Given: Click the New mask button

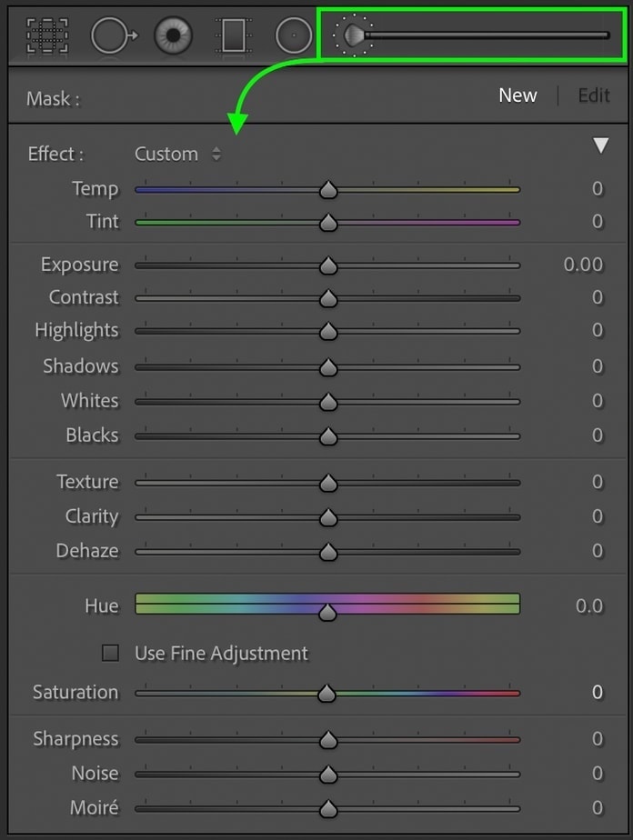Looking at the screenshot, I should (517, 95).
